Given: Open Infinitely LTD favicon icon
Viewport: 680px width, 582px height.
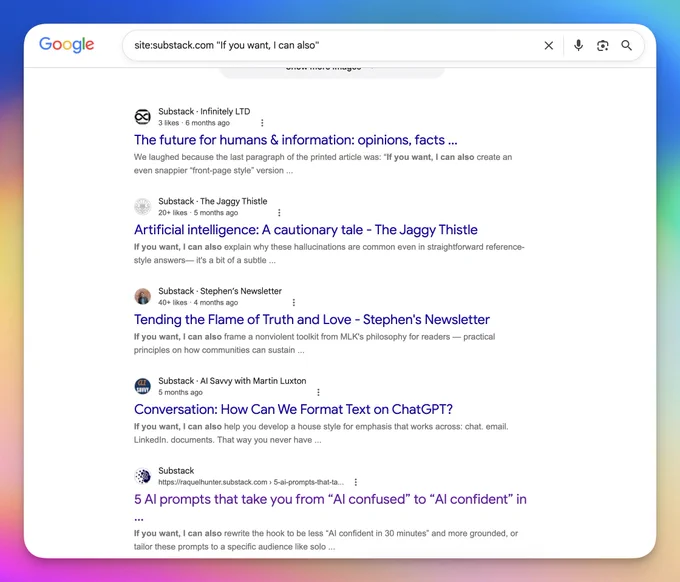Looking at the screenshot, I should click(x=142, y=117).
